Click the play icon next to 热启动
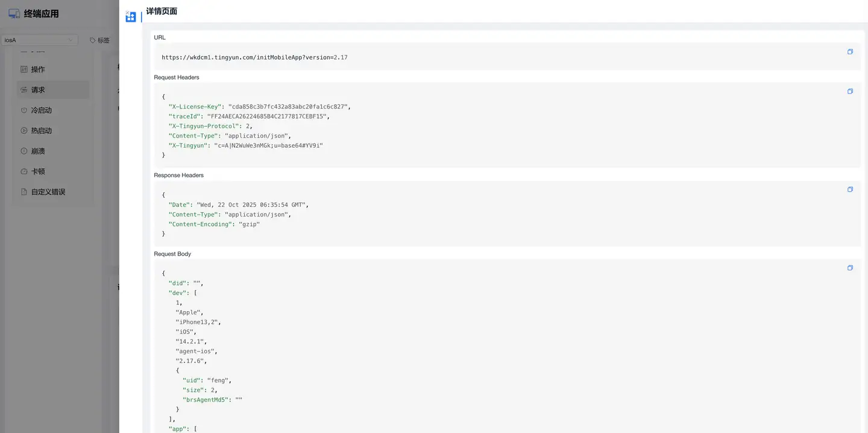This screenshot has width=868, height=433. [24, 130]
